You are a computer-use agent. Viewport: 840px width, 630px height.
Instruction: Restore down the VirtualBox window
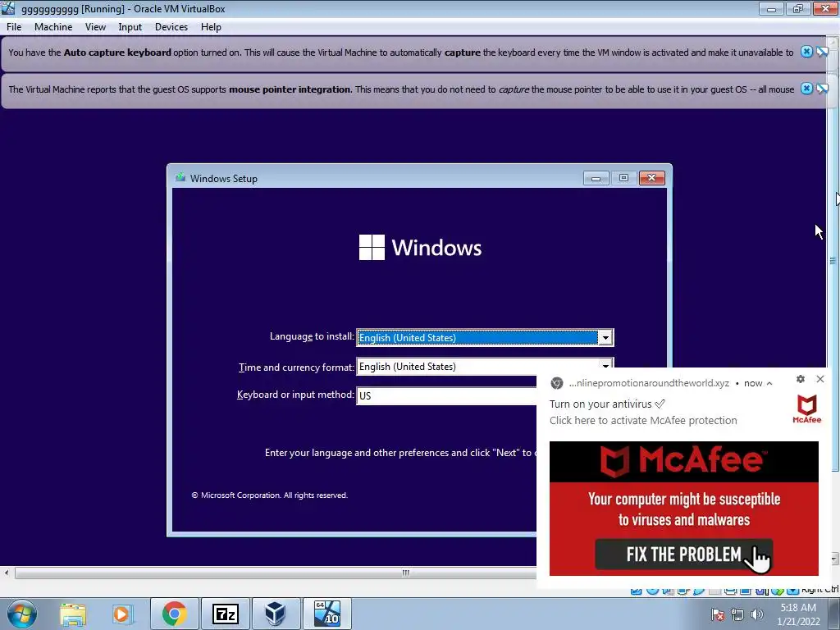pyautogui.click(x=797, y=8)
